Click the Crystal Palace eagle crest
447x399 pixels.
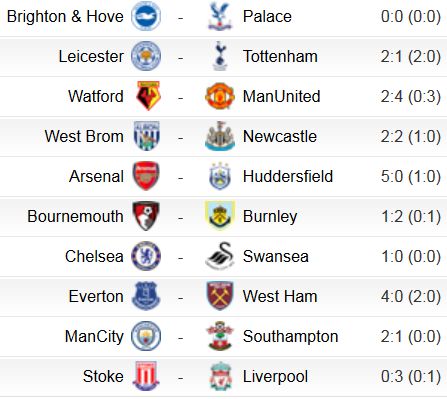coord(219,16)
